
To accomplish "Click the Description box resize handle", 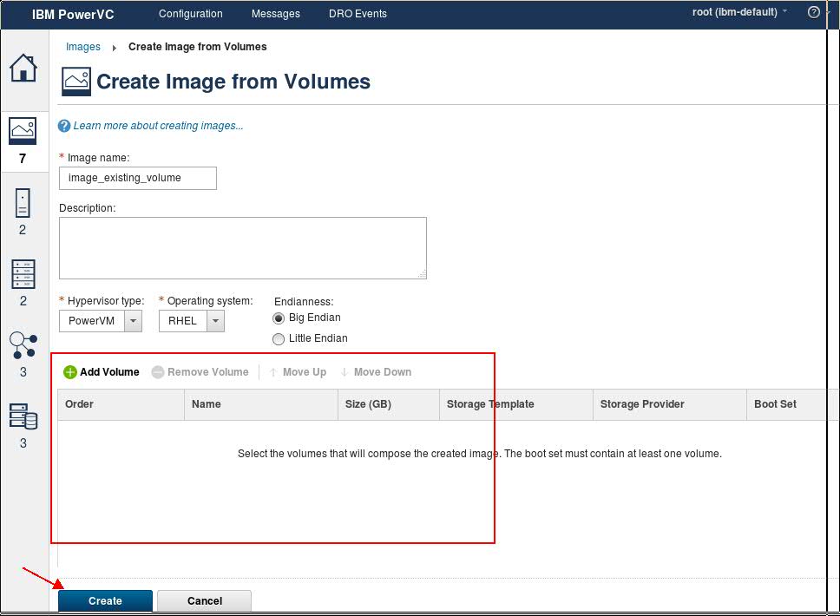I will click(422, 274).
